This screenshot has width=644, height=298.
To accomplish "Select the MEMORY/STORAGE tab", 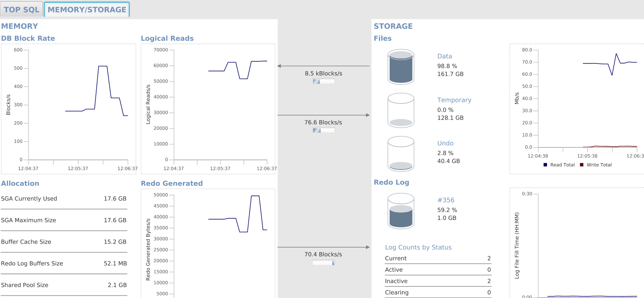I will click(x=87, y=10).
